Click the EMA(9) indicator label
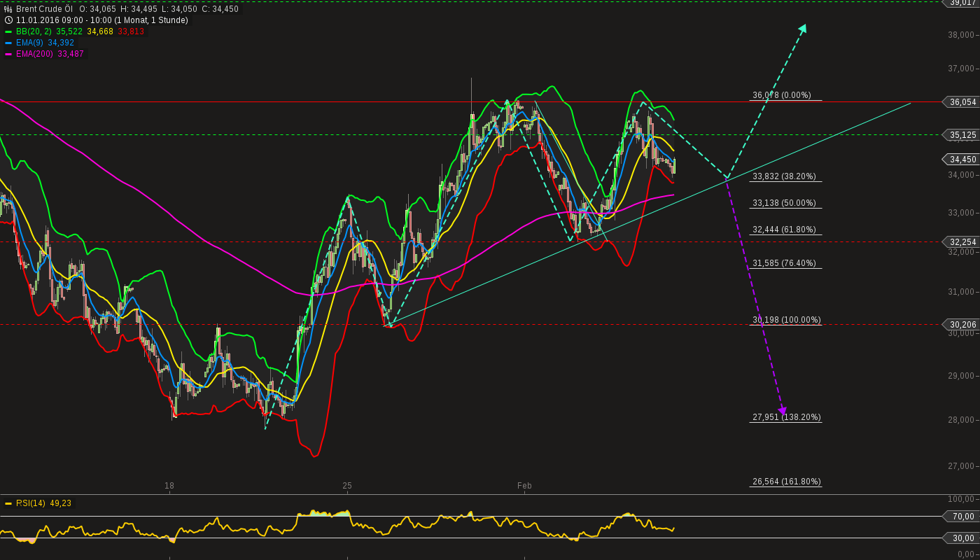The height and width of the screenshot is (560, 980). click(30, 43)
